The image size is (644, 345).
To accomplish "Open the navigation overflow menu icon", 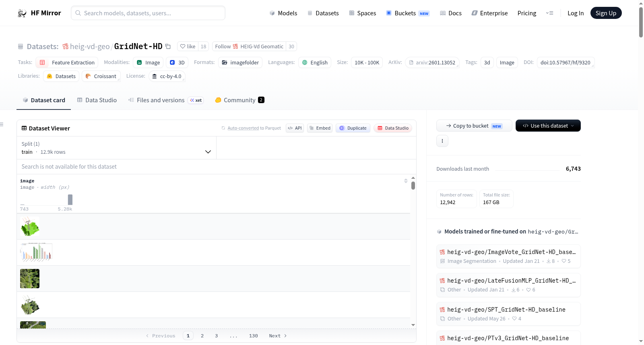I will [549, 13].
